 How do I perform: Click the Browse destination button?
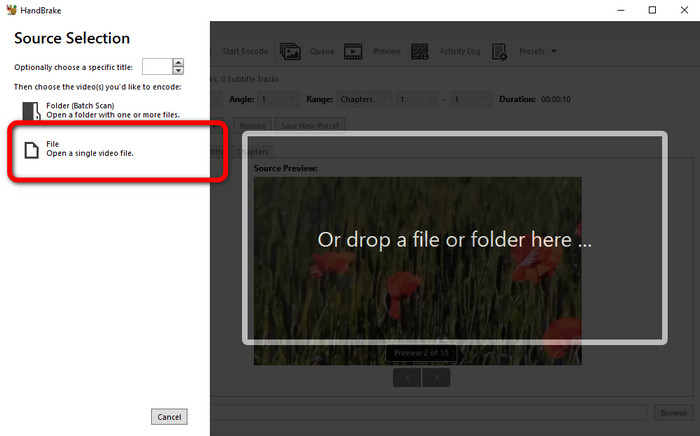tap(674, 413)
